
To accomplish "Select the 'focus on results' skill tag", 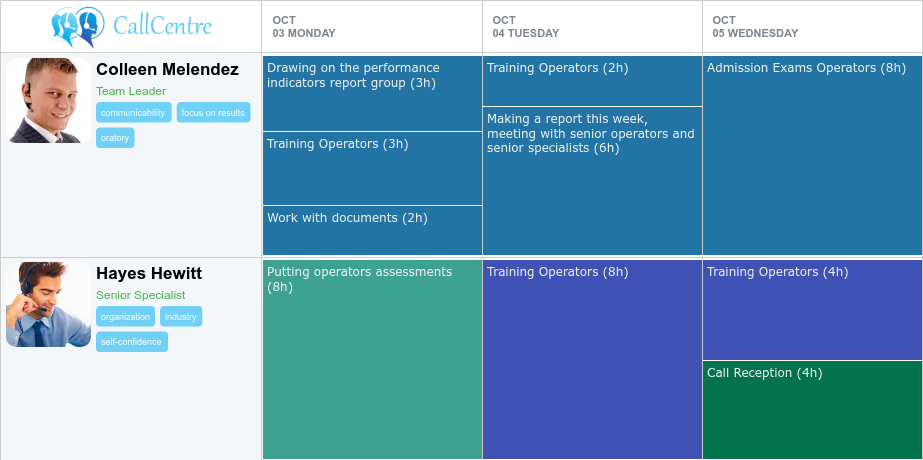I will tap(213, 113).
